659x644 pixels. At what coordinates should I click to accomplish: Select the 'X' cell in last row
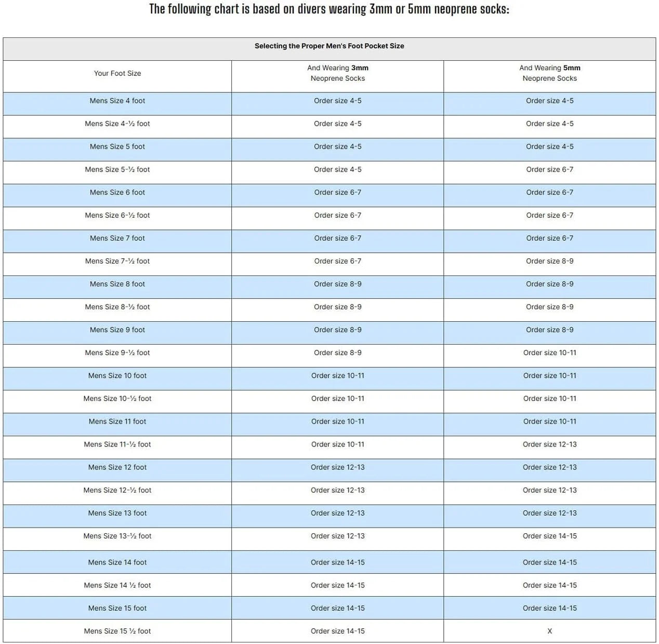pyautogui.click(x=550, y=631)
